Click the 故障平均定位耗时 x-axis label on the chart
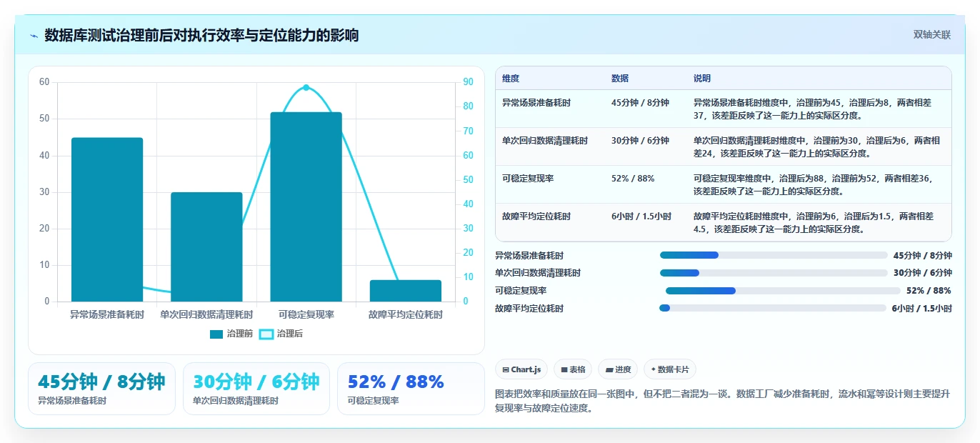The height and width of the screenshot is (443, 980). click(x=406, y=314)
